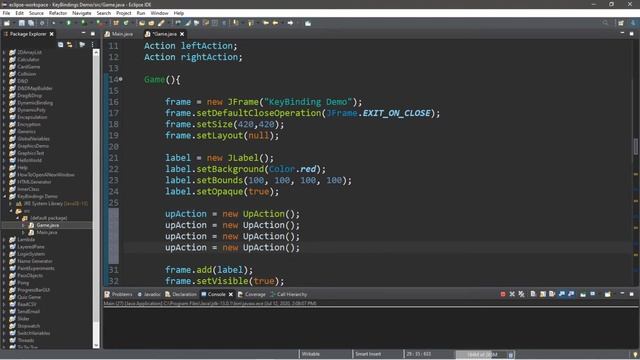Open the Window menu

pos(160,13)
